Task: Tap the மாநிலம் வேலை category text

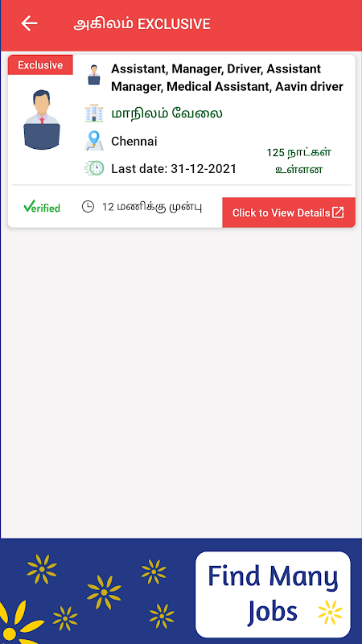Action: click(x=167, y=113)
